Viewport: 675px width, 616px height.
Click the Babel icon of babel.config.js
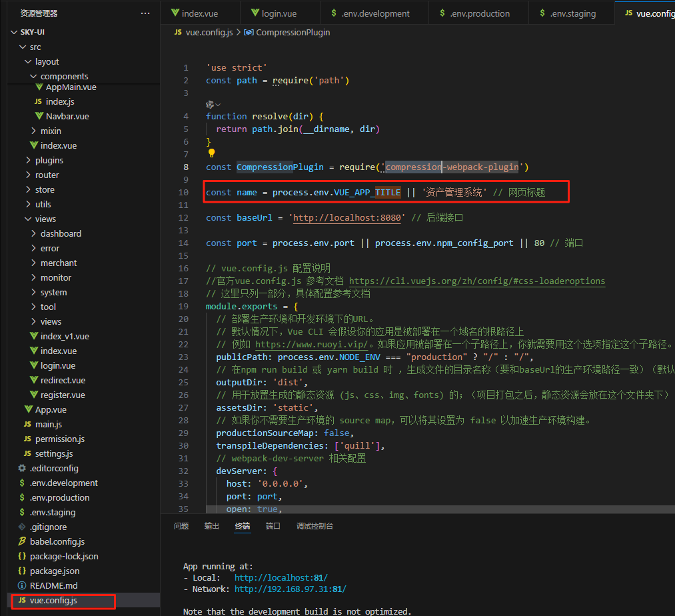tap(22, 541)
